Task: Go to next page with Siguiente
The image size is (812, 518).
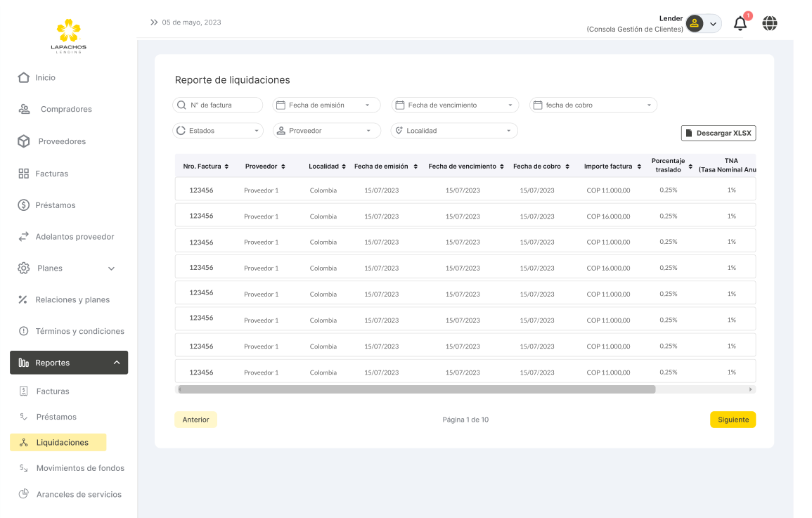Action: pyautogui.click(x=733, y=420)
